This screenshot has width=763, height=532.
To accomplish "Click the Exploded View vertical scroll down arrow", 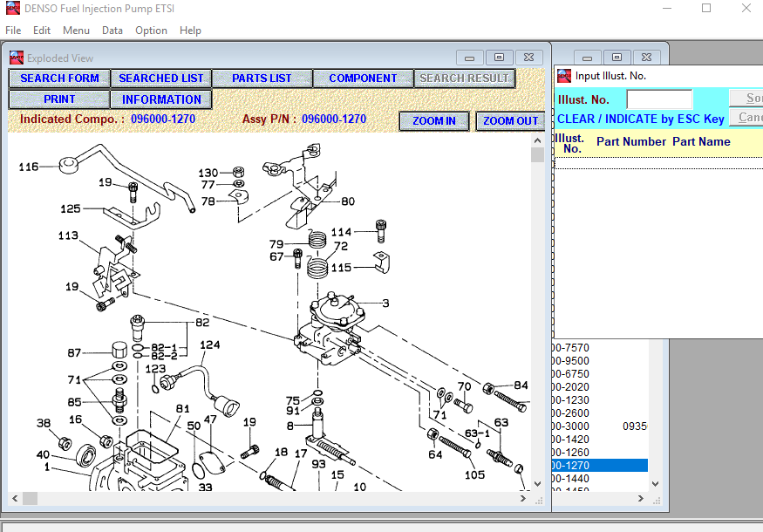I will click(x=537, y=484).
